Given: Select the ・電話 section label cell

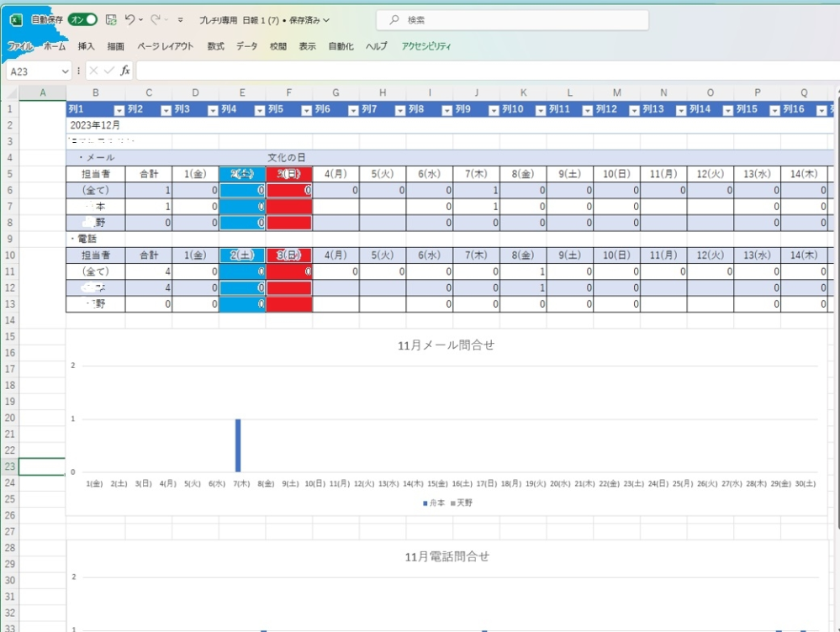Looking at the screenshot, I should point(95,239).
